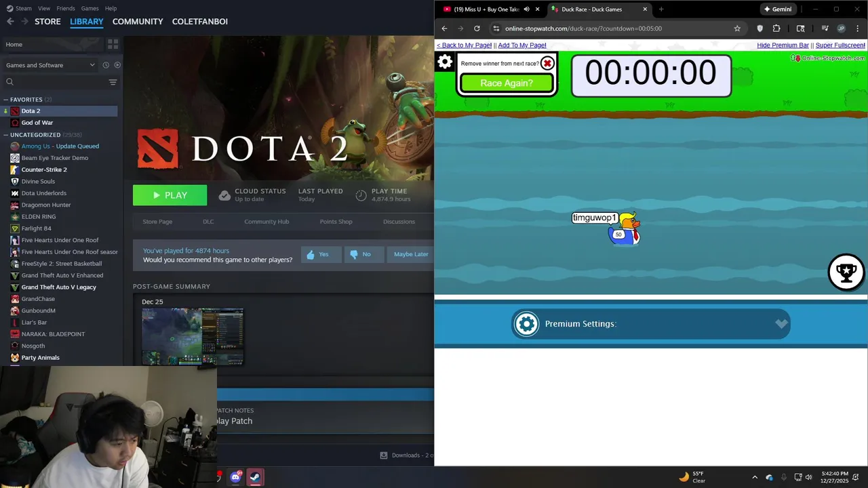Choose No thumbs down recommendation
The image size is (868, 488).
tap(363, 254)
